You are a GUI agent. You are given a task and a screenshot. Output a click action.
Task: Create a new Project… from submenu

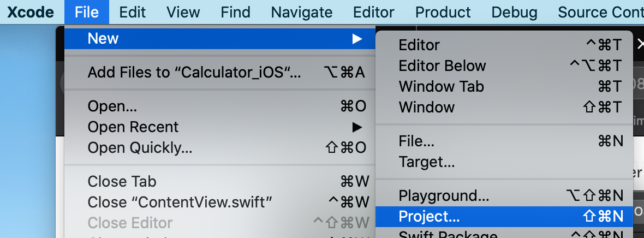430,216
